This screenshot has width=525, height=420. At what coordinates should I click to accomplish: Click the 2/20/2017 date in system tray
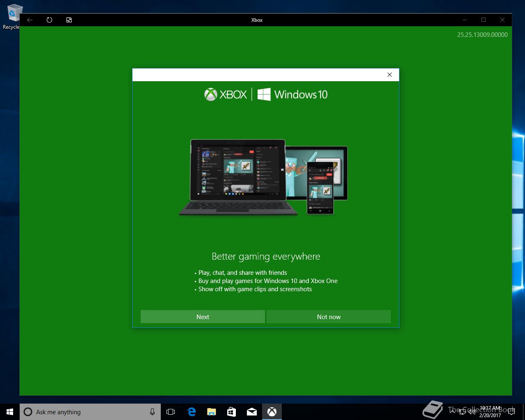pyautogui.click(x=490, y=415)
